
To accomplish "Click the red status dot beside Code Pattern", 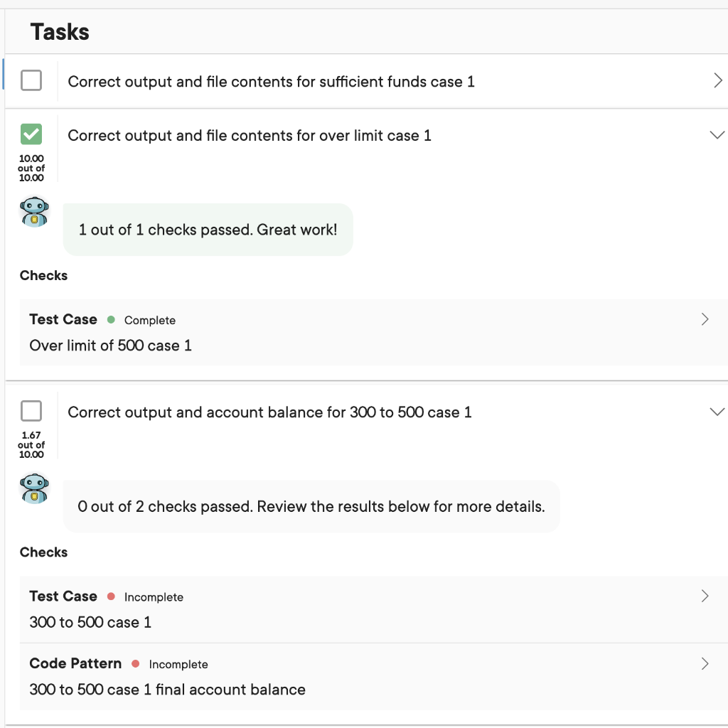I will click(136, 663).
